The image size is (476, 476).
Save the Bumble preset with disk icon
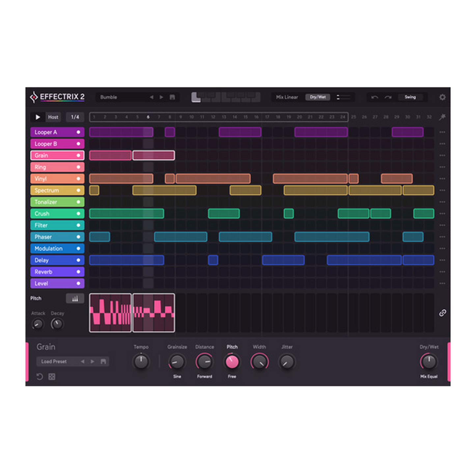(x=172, y=97)
